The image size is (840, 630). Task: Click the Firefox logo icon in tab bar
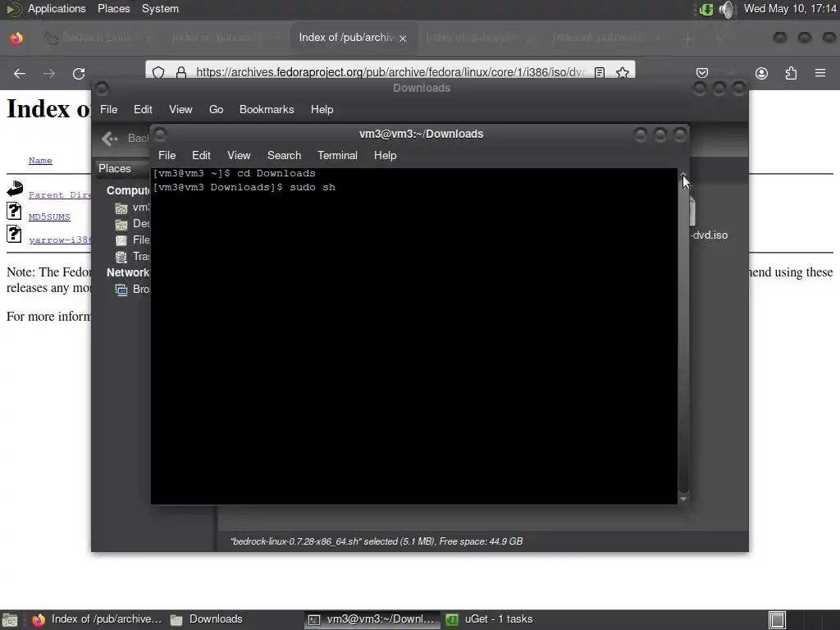point(16,38)
